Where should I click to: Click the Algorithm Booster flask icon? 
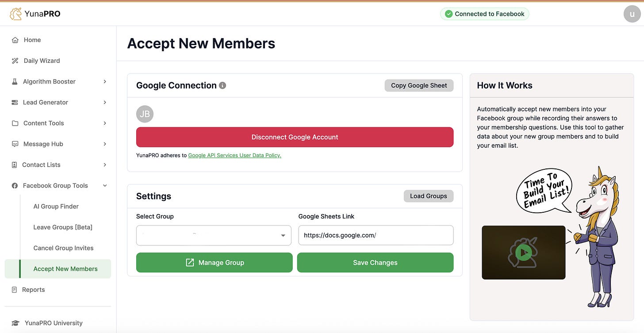(x=15, y=81)
